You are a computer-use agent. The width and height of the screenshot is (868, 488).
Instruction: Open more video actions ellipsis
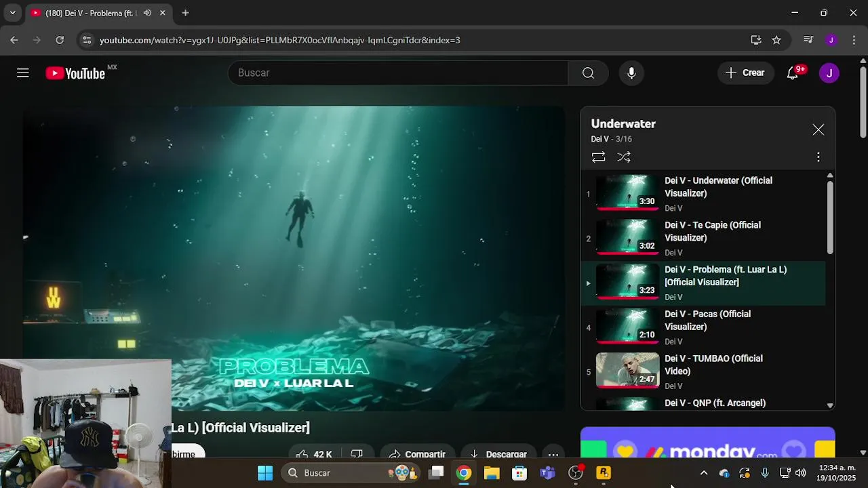tap(553, 453)
